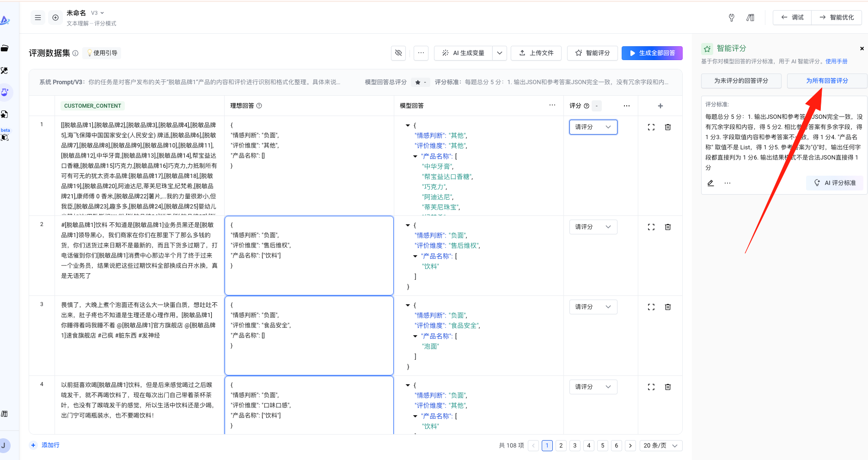The image size is (868, 460).
Task: Open the hamburger menu in header
Action: click(38, 18)
